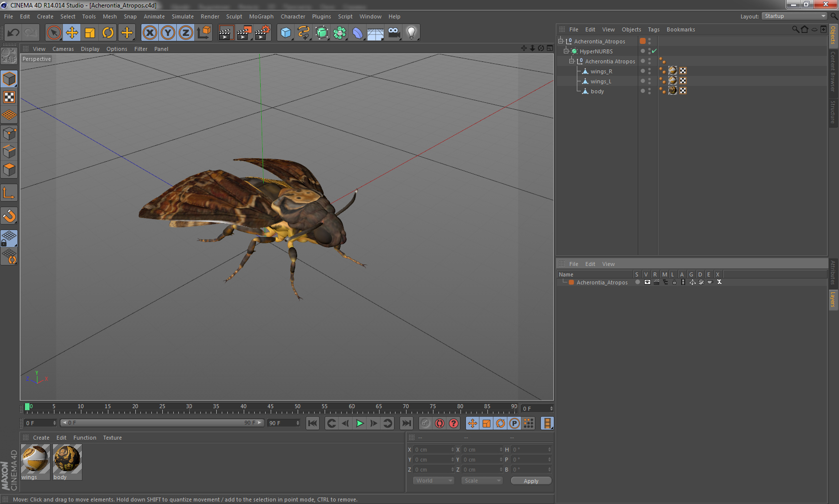Click Make Editable icon in left toolbar

pyautogui.click(x=9, y=55)
